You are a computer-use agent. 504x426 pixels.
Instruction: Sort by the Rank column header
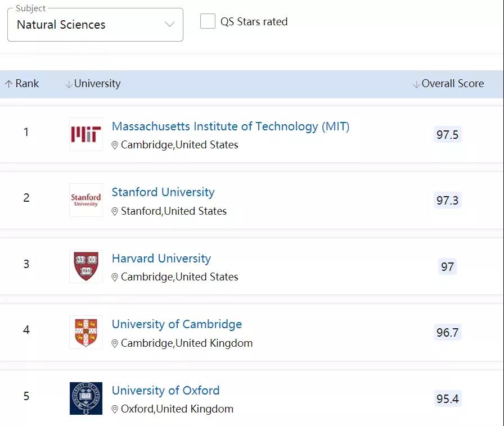coord(27,84)
